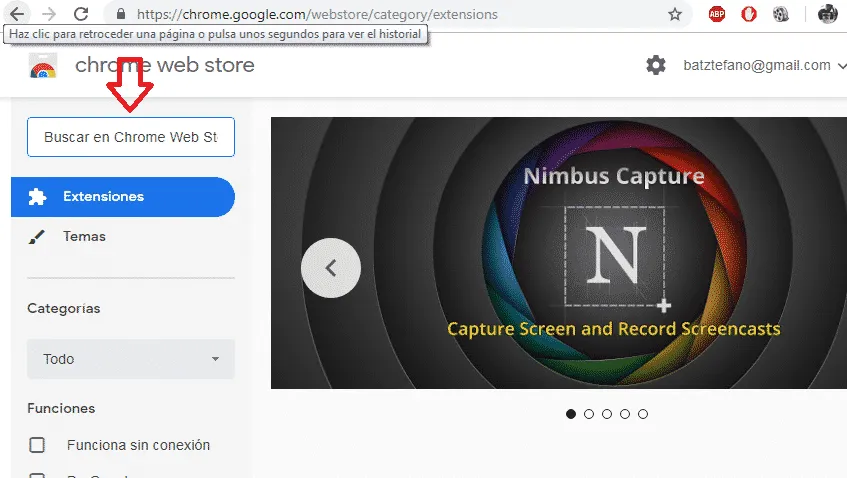
Task: Select the first carousel dot
Action: [x=571, y=414]
